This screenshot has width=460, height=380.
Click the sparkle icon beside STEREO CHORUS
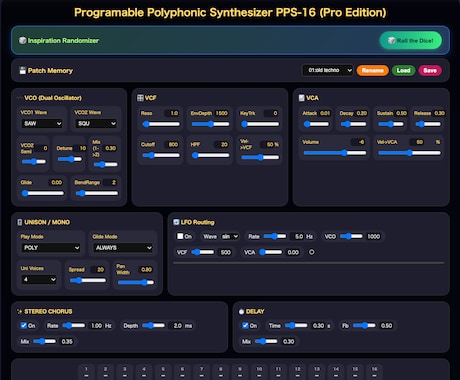pyautogui.click(x=19, y=311)
